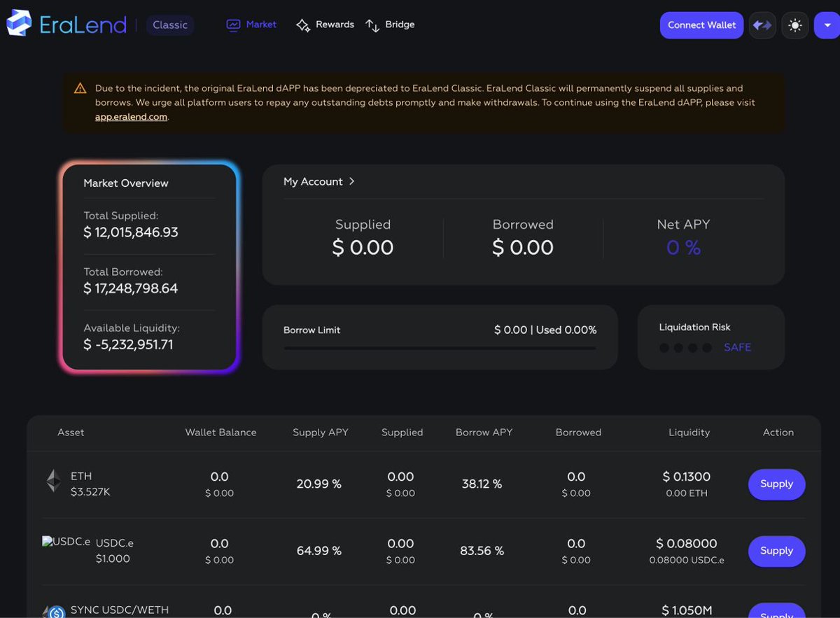Click the Available Liquidity value $ -5,232,951.71

click(x=128, y=344)
